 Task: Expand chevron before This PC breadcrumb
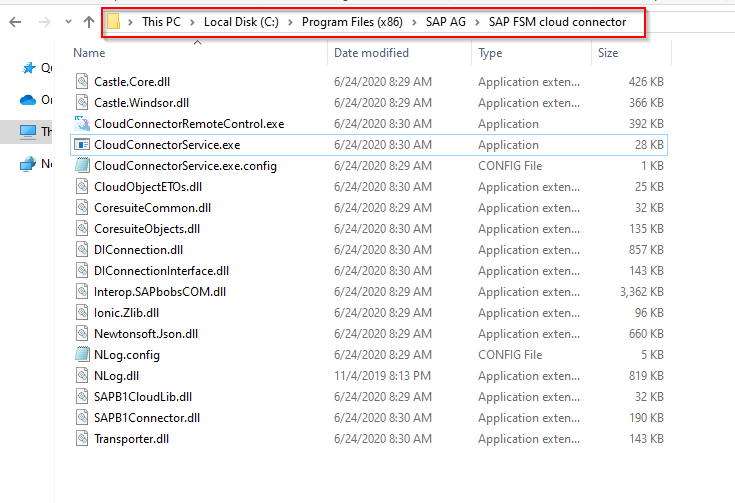click(130, 22)
